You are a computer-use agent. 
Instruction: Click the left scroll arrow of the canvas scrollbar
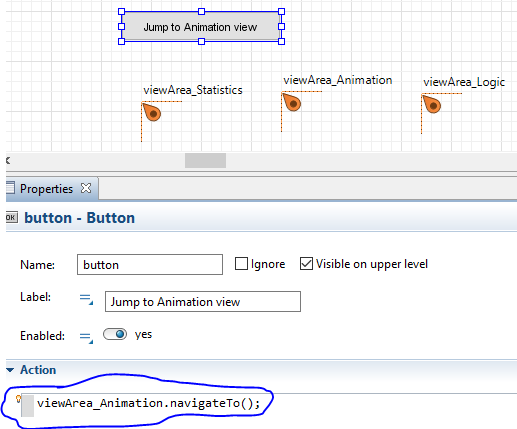tap(8, 161)
